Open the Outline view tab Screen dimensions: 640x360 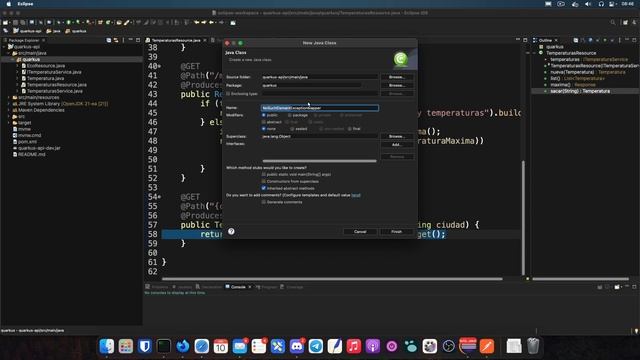(545, 40)
